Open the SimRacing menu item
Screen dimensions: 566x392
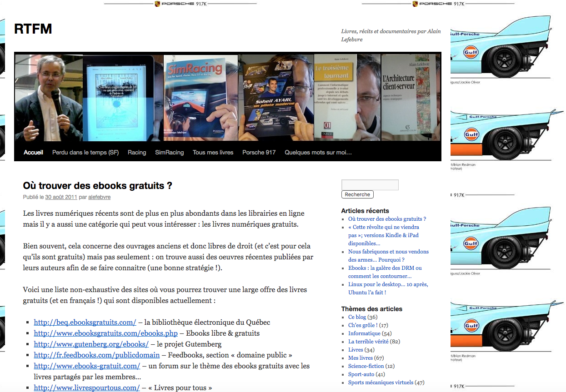pyautogui.click(x=169, y=153)
